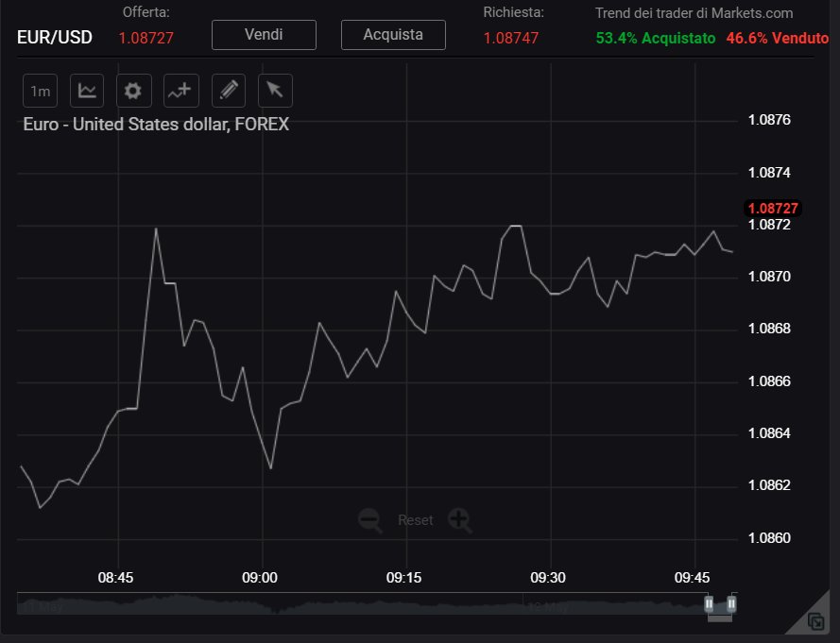The width and height of the screenshot is (840, 643).
Task: Open chart settings gear icon
Action: [133, 91]
